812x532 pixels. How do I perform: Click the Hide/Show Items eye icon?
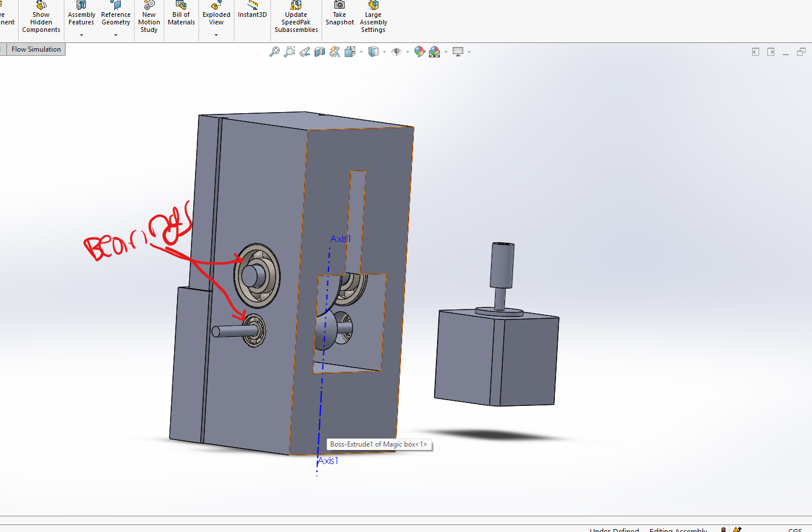(x=396, y=52)
